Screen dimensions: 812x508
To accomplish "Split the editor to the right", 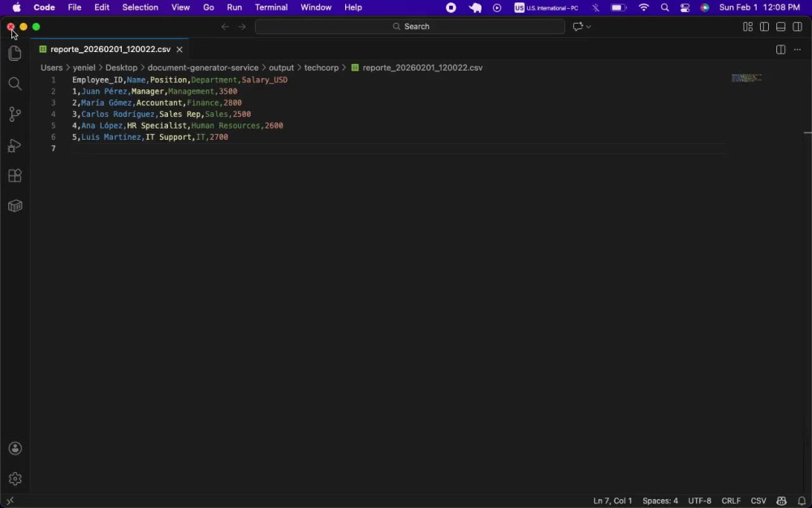I will [780, 50].
